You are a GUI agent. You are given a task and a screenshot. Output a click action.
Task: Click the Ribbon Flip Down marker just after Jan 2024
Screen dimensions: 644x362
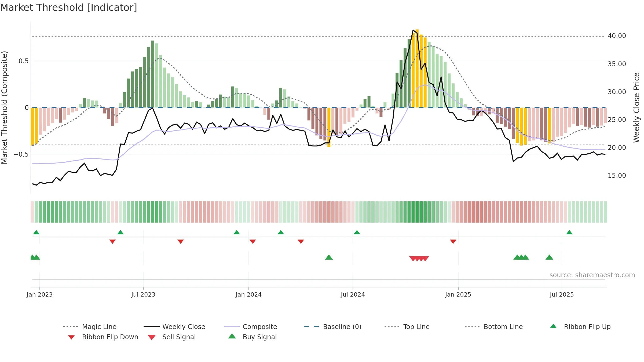point(253,242)
